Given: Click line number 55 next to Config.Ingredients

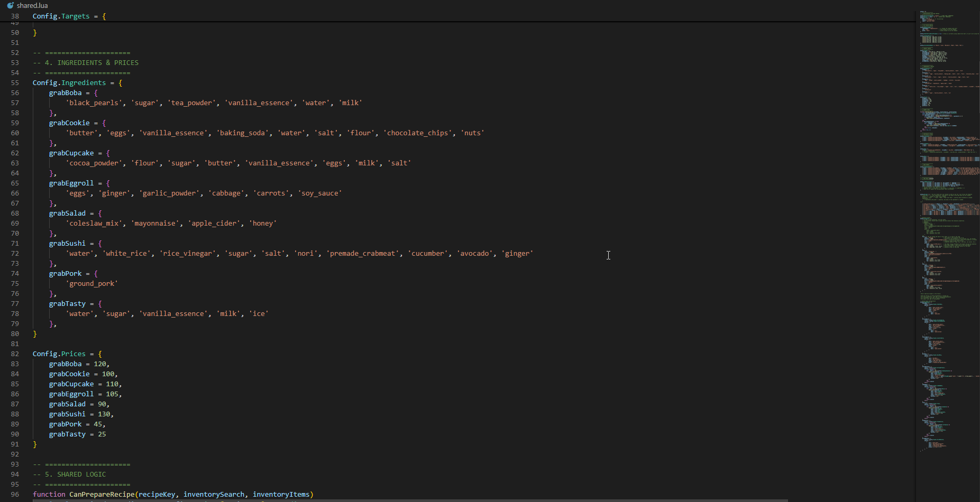Looking at the screenshot, I should point(14,82).
